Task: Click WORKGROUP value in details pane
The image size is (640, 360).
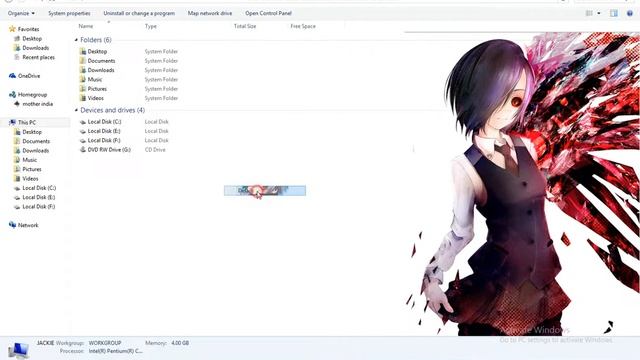Action: (105, 343)
